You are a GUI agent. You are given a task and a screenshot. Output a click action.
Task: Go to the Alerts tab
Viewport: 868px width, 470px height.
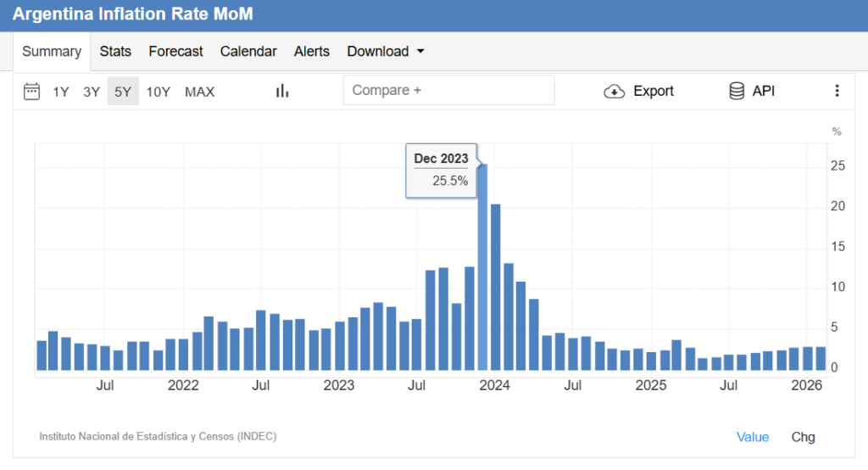tap(312, 52)
